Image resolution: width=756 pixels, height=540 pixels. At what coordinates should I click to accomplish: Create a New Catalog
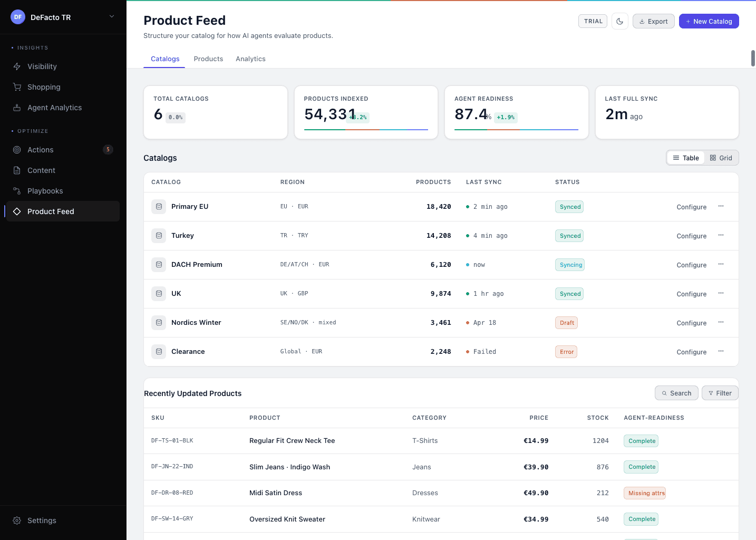pyautogui.click(x=709, y=21)
